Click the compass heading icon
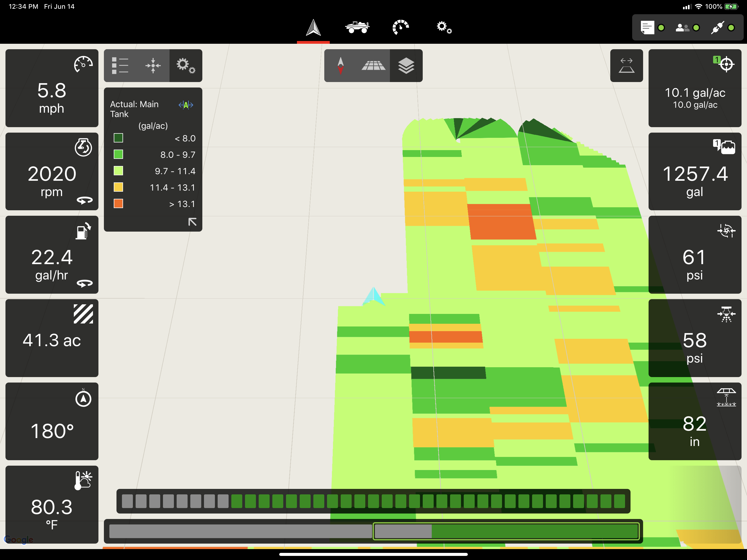The width and height of the screenshot is (747, 560). [83, 398]
